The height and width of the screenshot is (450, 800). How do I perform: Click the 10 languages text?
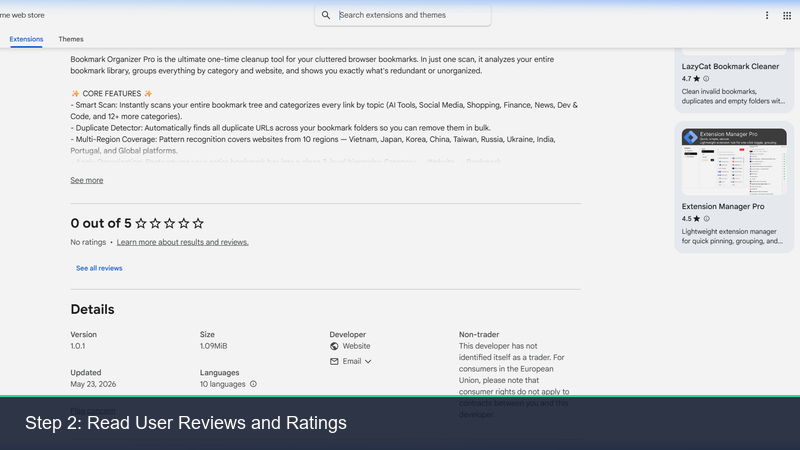point(222,384)
